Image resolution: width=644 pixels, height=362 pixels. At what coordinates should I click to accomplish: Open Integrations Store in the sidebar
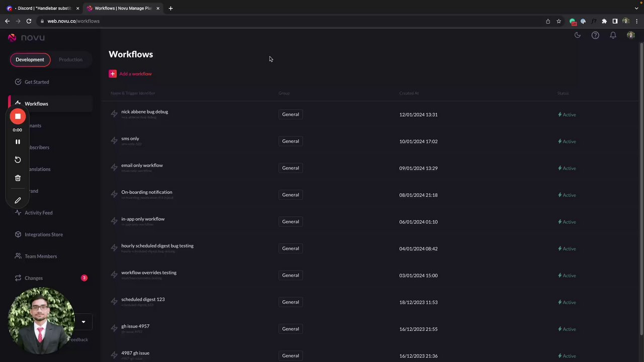44,234
